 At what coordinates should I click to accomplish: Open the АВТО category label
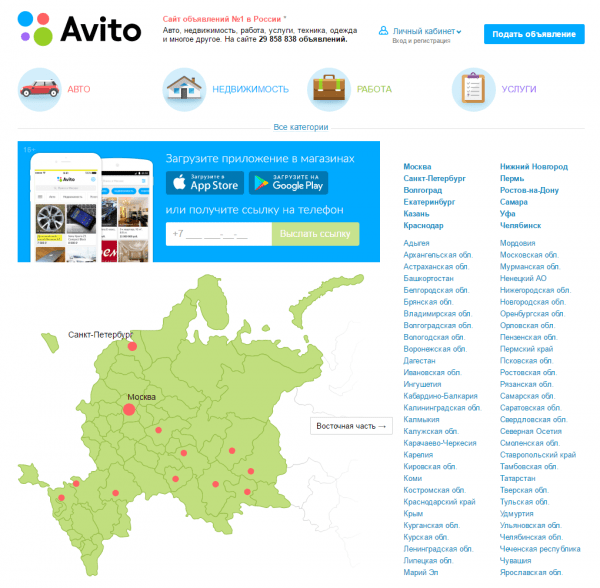click(x=79, y=89)
